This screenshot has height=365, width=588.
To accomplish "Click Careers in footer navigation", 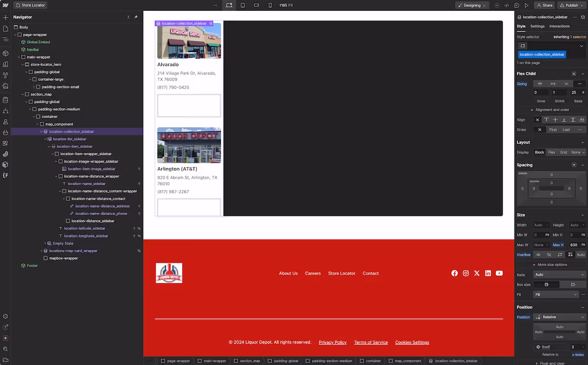I will (313, 273).
